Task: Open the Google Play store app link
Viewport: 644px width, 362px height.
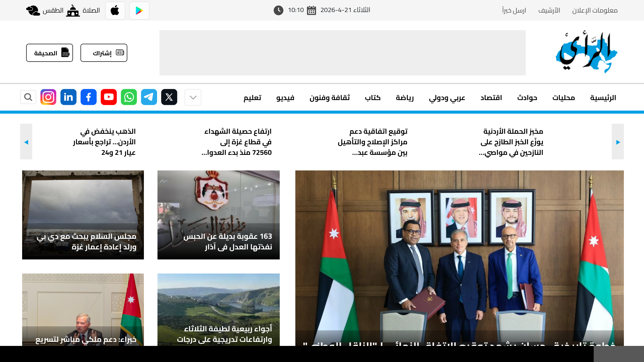Action: click(x=139, y=11)
